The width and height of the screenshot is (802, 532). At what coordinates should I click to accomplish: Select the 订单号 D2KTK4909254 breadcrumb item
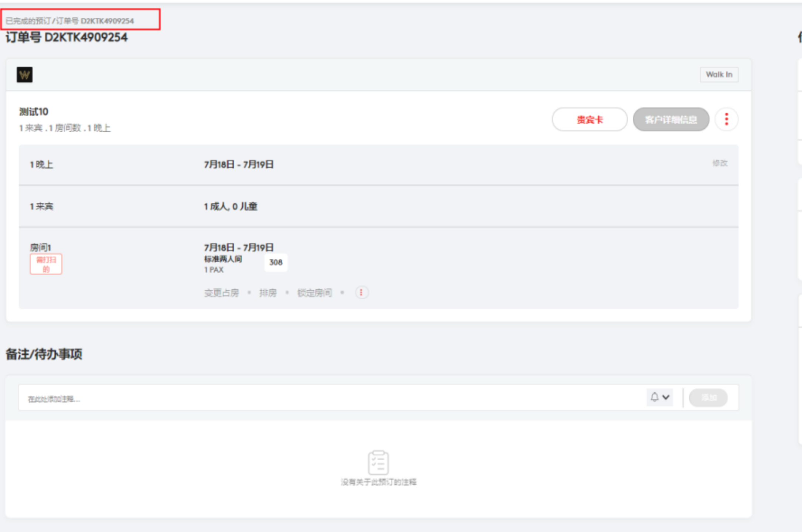(95, 21)
